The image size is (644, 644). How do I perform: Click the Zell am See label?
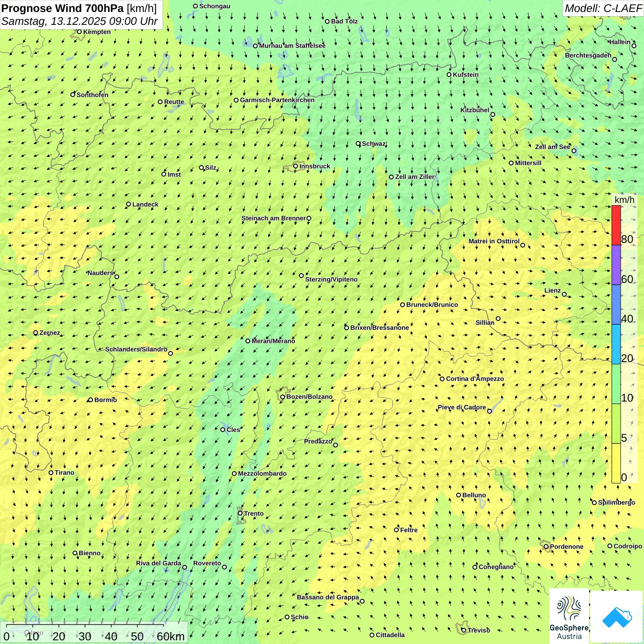point(552,147)
